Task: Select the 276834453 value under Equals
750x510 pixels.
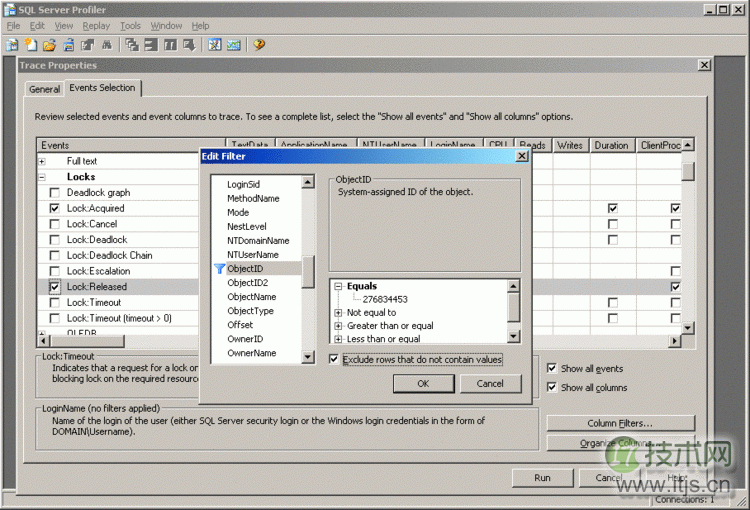Action: pyautogui.click(x=385, y=299)
